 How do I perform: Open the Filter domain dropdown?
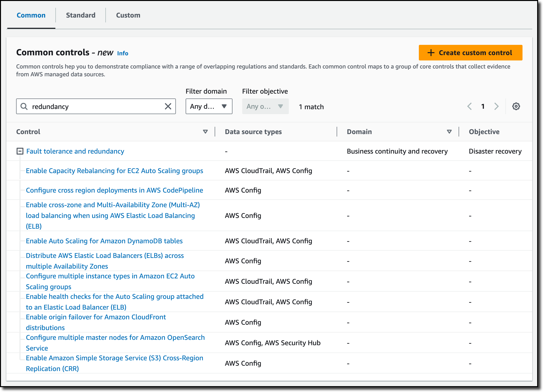pos(209,106)
